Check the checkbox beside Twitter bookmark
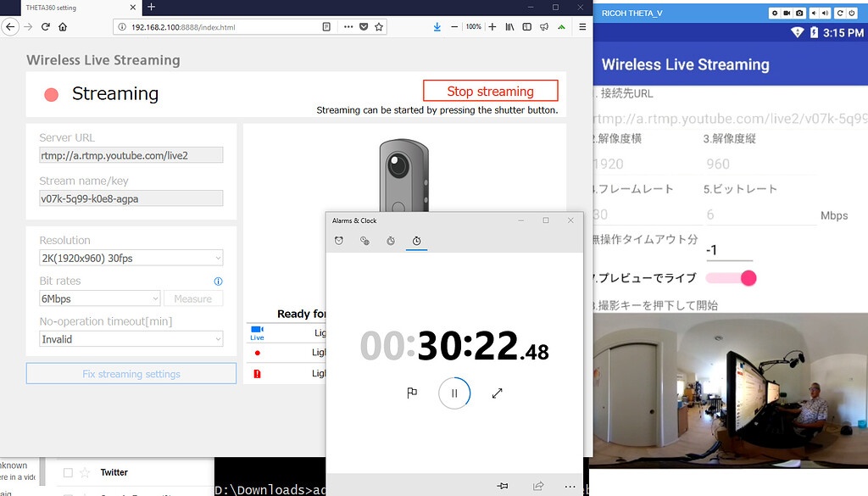Screen dimensions: 868x496 click(67, 472)
